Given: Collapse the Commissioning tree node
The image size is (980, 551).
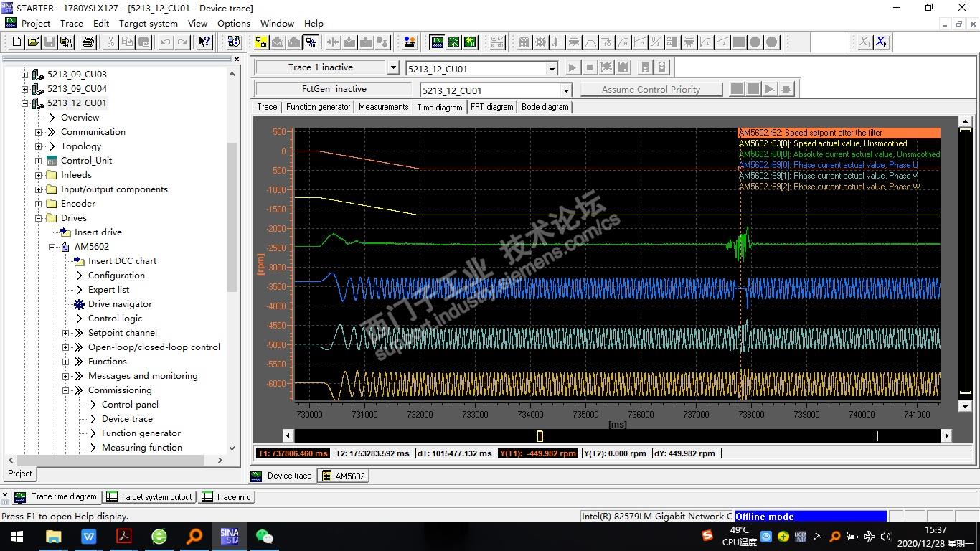Looking at the screenshot, I should [x=66, y=390].
